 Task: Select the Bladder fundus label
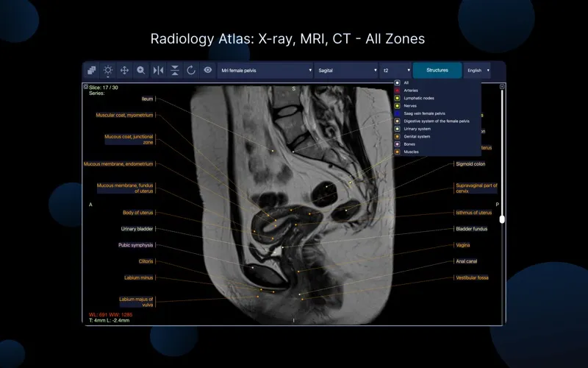point(471,229)
